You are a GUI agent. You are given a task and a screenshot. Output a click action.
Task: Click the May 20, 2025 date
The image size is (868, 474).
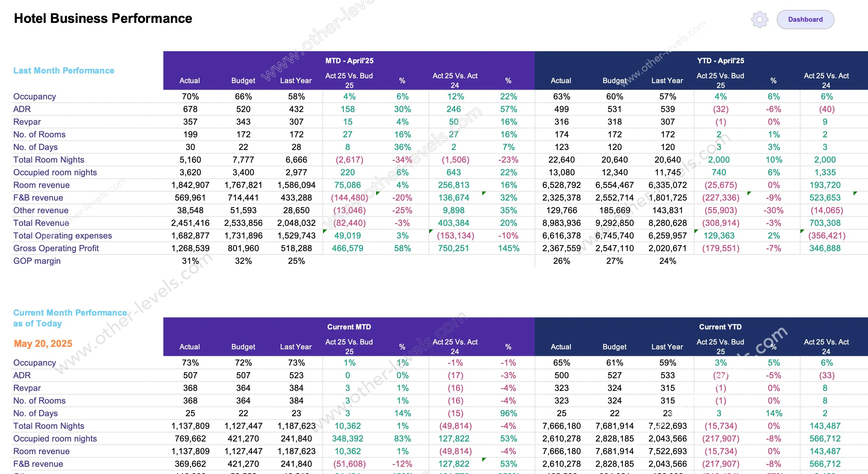point(43,343)
